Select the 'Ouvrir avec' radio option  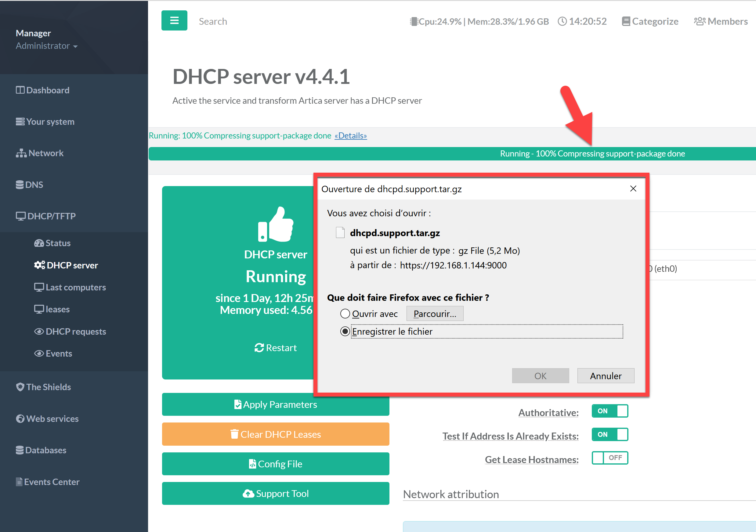(345, 314)
